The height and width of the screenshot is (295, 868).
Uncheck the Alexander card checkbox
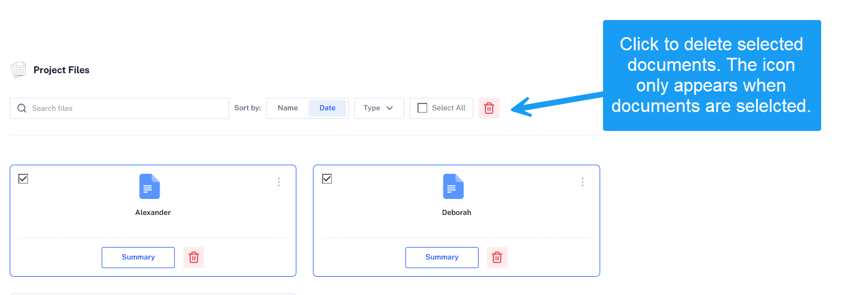(x=23, y=179)
